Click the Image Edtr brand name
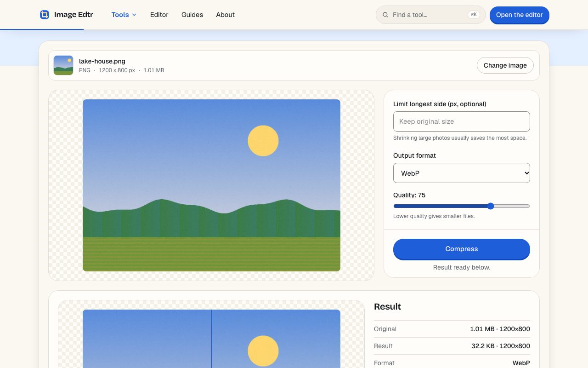The image size is (588, 368). (73, 15)
